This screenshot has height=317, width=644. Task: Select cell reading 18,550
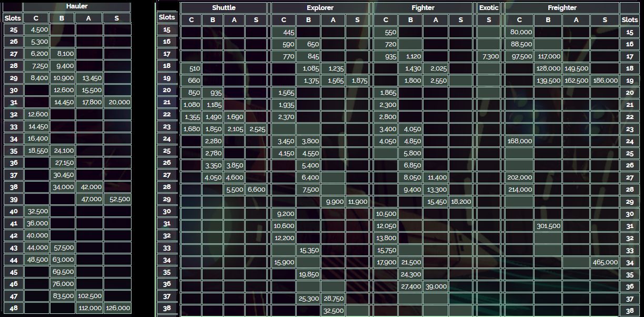click(36, 151)
